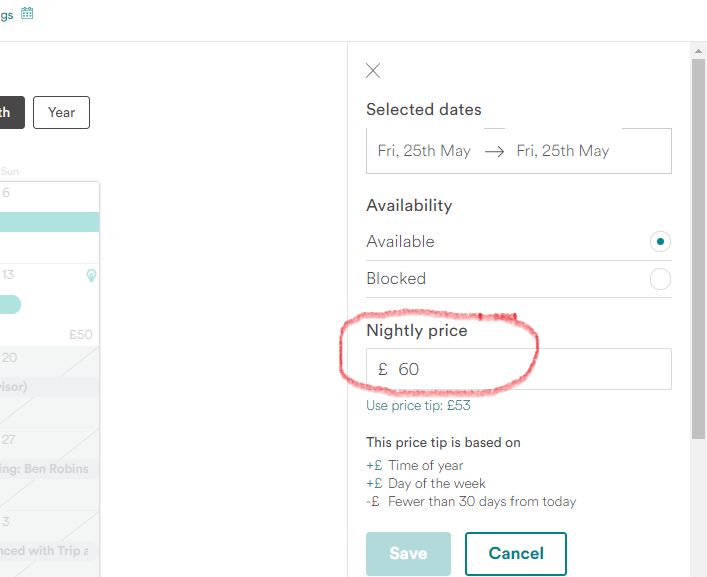
Task: Click the price tip lightbulb icon
Action: click(x=91, y=275)
